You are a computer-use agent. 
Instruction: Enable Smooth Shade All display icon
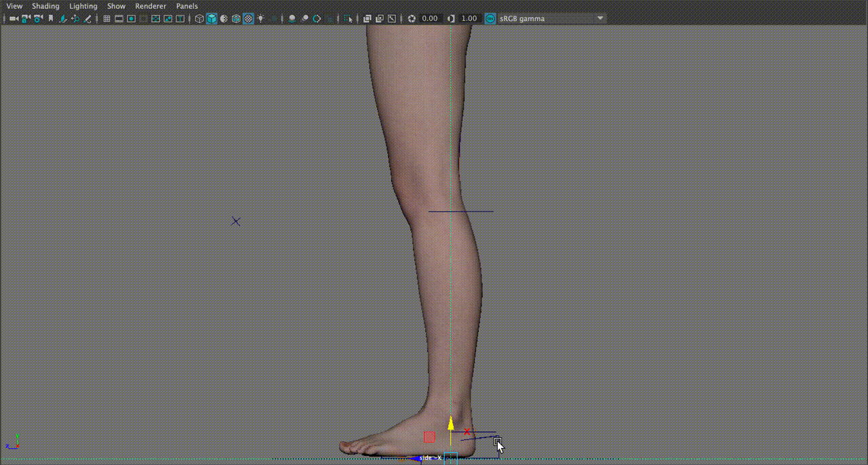[211, 18]
